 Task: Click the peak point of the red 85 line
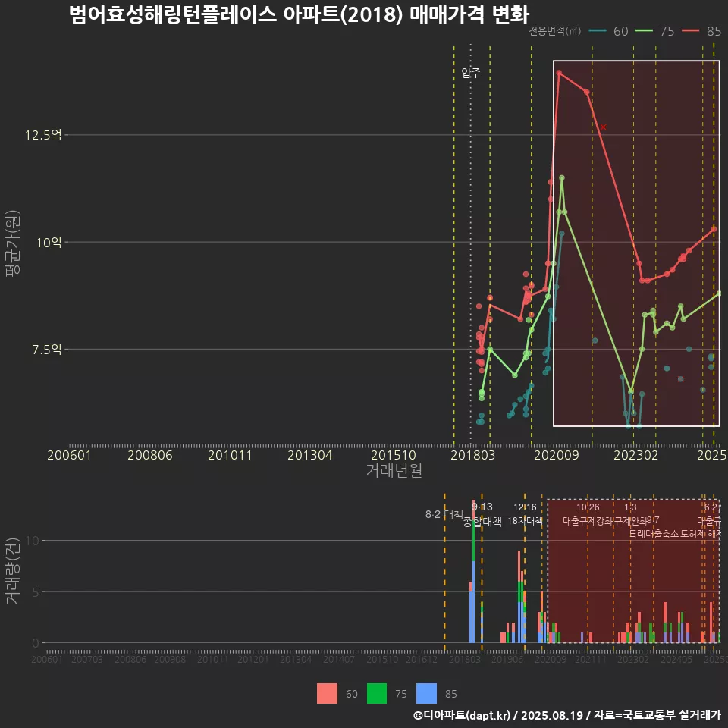[x=559, y=73]
